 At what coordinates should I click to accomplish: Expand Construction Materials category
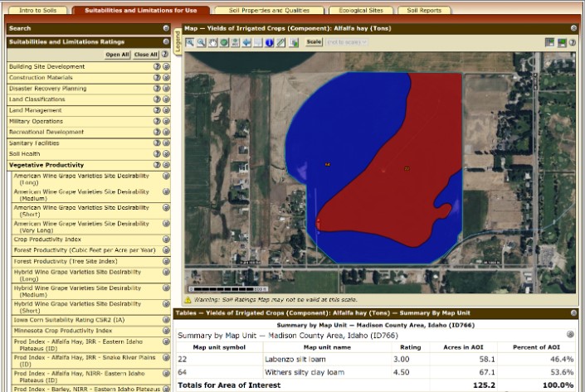[166, 78]
